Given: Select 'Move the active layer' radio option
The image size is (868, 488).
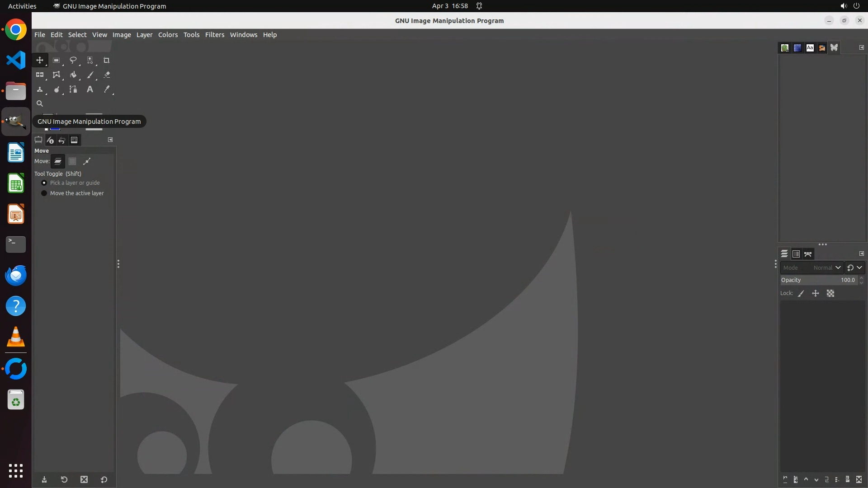Looking at the screenshot, I should point(44,193).
